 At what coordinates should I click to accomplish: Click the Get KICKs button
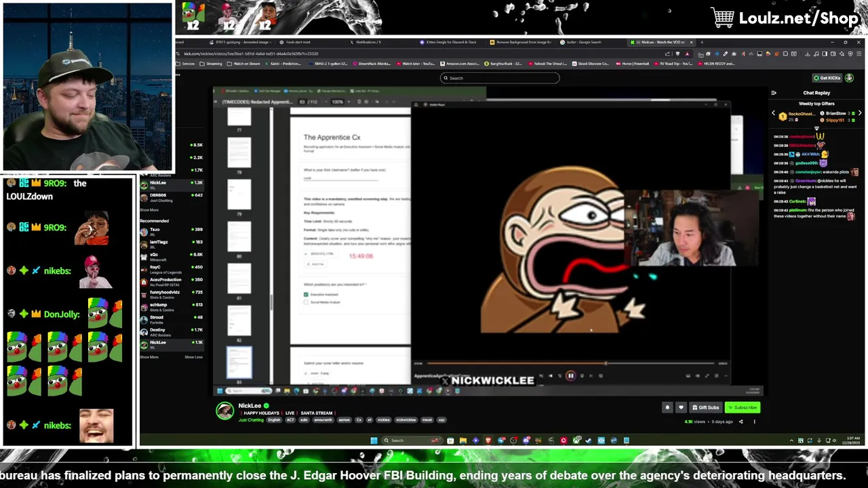[827, 78]
